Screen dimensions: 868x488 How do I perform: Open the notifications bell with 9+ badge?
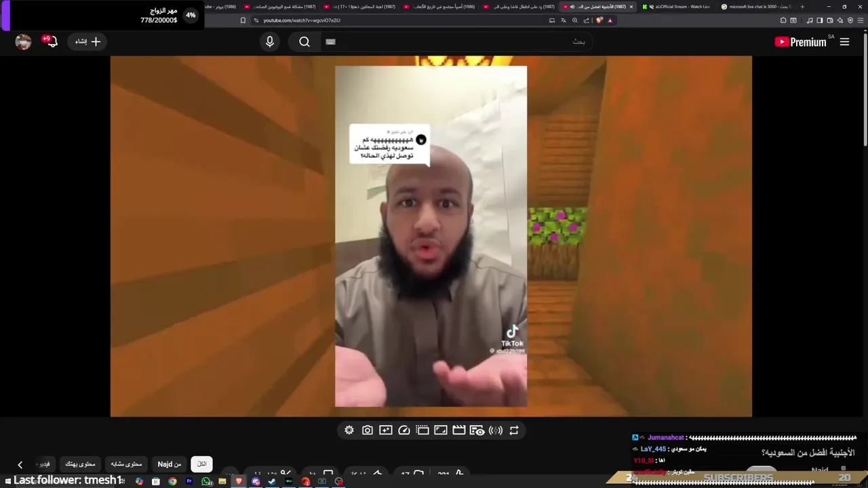click(51, 42)
